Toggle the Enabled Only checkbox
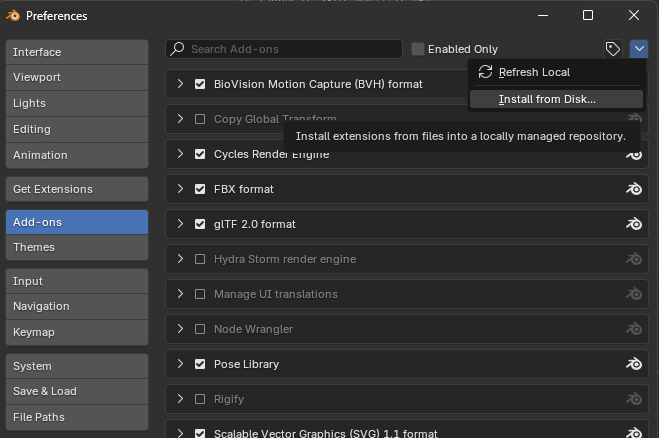 (418, 49)
